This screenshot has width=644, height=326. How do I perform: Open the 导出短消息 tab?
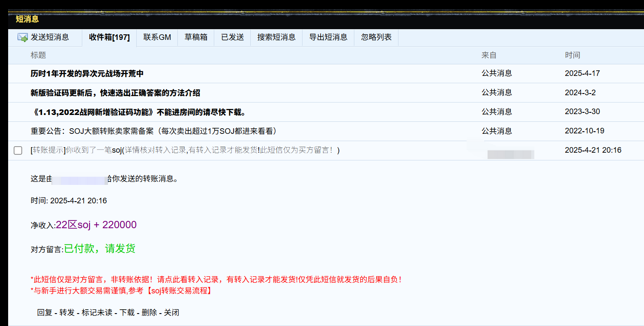click(x=328, y=37)
